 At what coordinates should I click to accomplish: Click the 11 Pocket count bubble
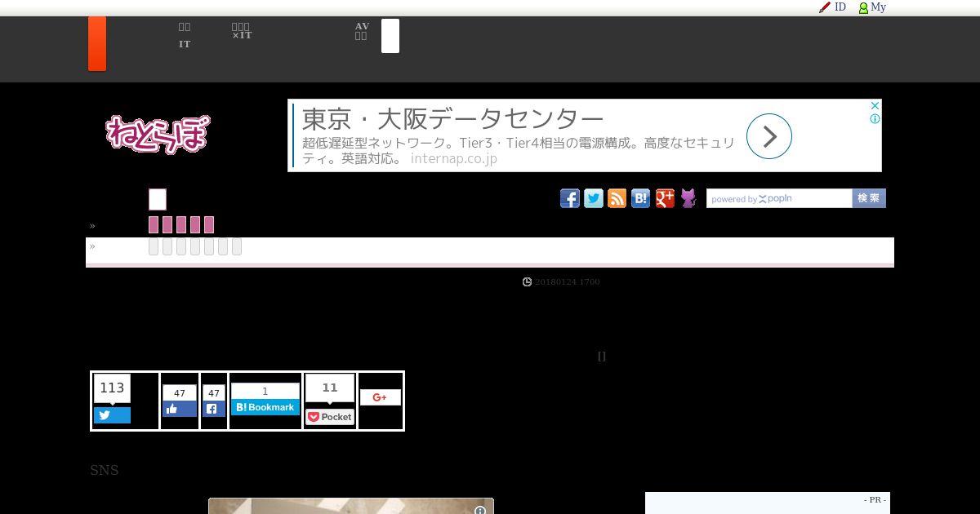(x=330, y=388)
